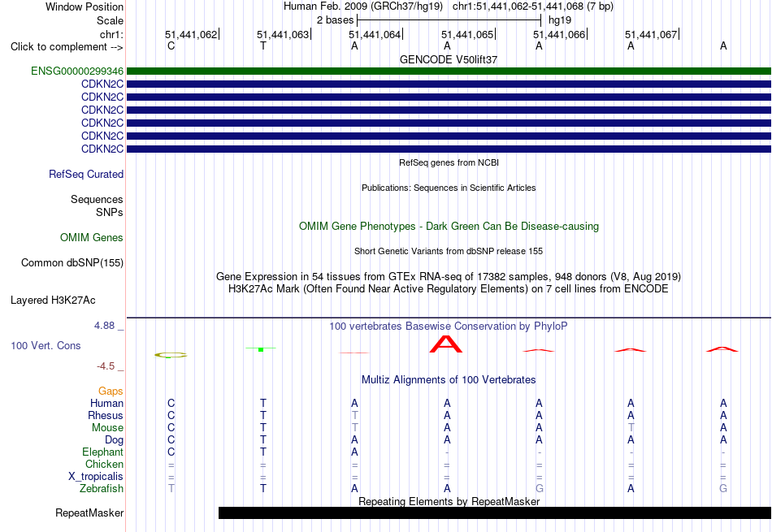Click the 51,441,064 ruler position

click(375, 34)
